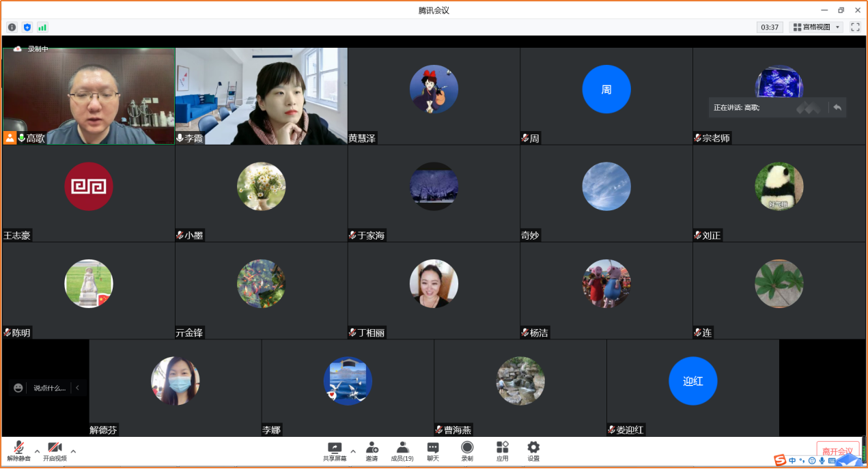Expand audio options arrow beside 解除静音
The width and height of the screenshot is (868, 469).
point(37,451)
